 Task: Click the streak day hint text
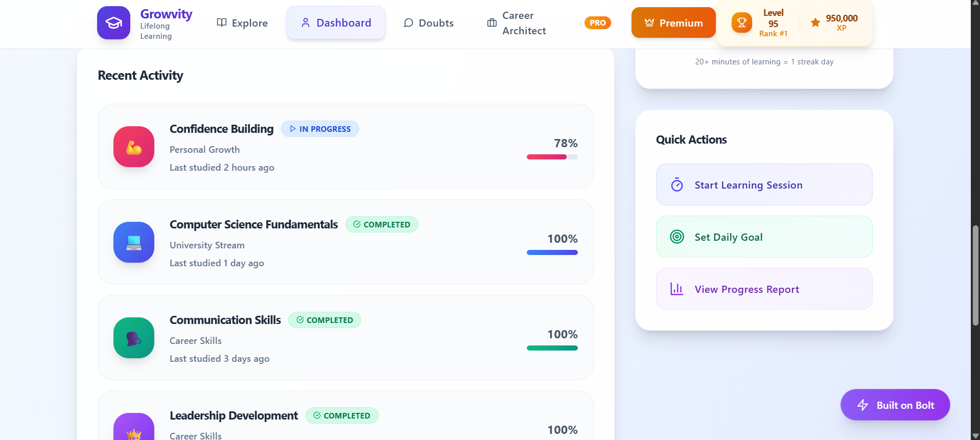pyautogui.click(x=764, y=62)
